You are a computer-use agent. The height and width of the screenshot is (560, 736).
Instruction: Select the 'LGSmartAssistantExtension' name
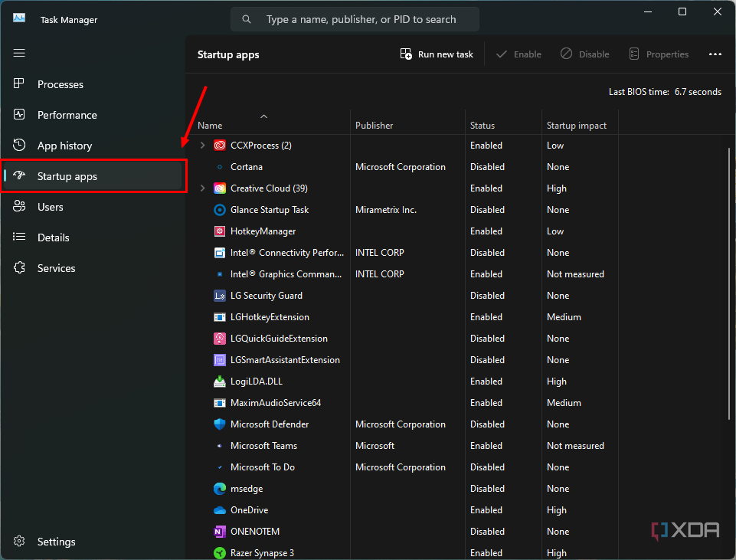click(285, 360)
